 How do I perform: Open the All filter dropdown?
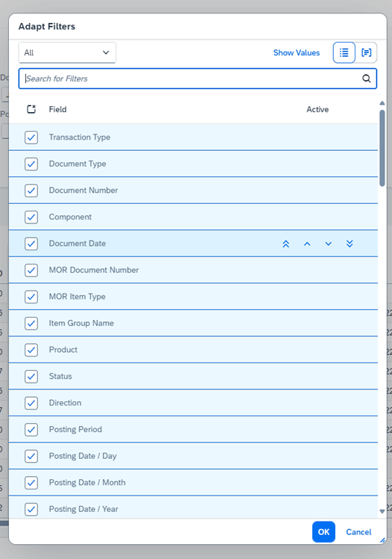click(67, 53)
